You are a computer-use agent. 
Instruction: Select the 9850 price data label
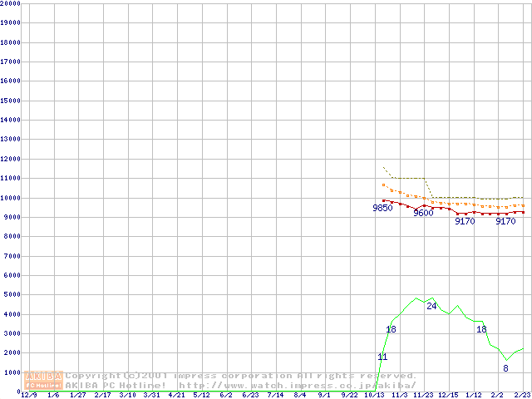(382, 208)
